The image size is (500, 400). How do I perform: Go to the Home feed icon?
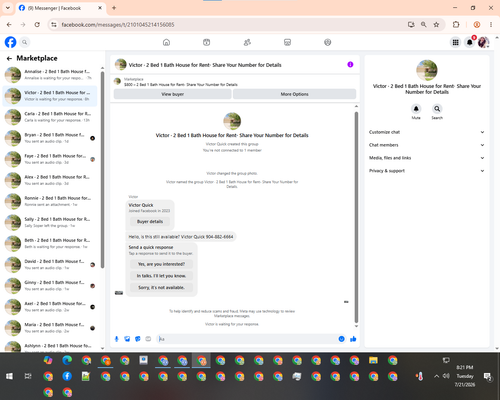click(x=166, y=42)
